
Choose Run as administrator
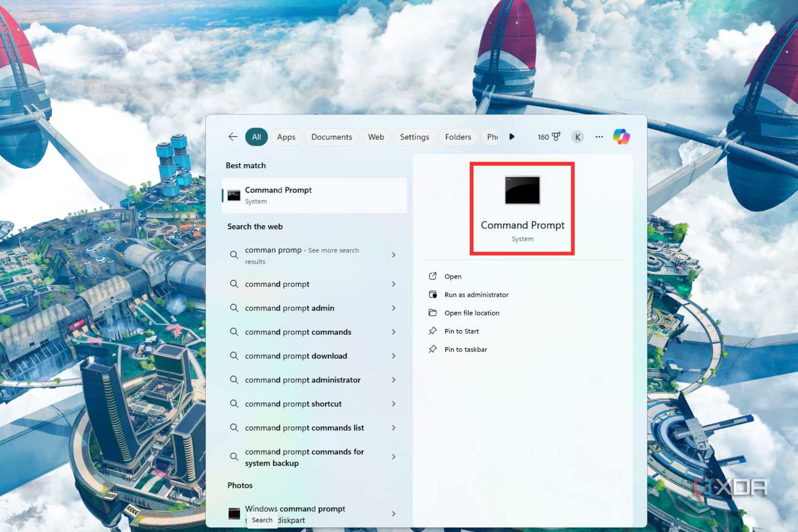tap(476, 295)
